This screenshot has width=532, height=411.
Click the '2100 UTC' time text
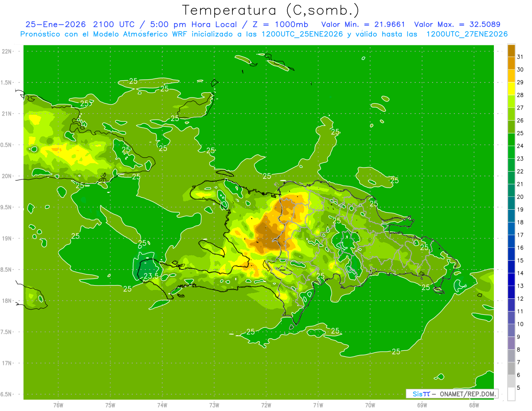tap(114, 24)
